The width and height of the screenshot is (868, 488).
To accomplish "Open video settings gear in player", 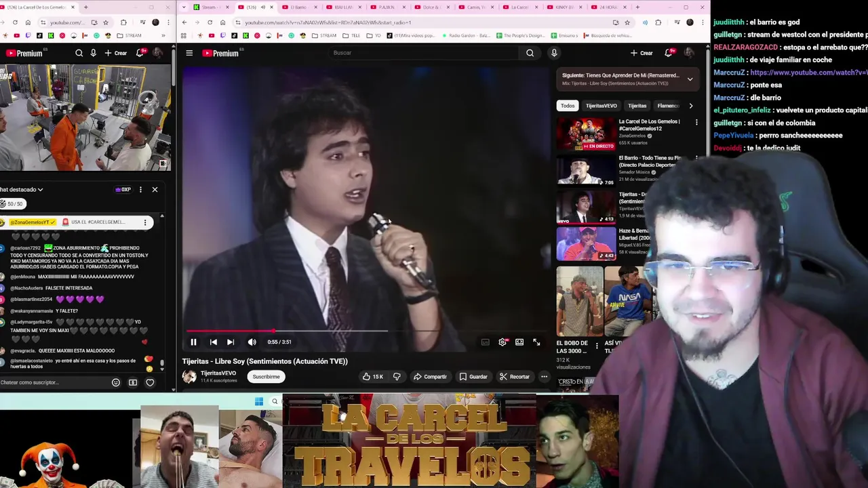I will pyautogui.click(x=502, y=342).
